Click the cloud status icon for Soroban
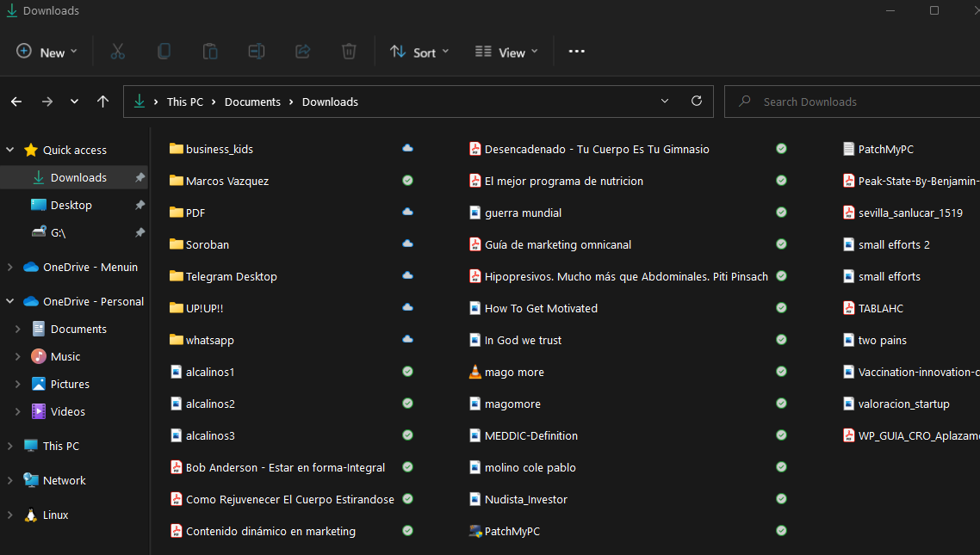The image size is (980, 555). [x=407, y=244]
